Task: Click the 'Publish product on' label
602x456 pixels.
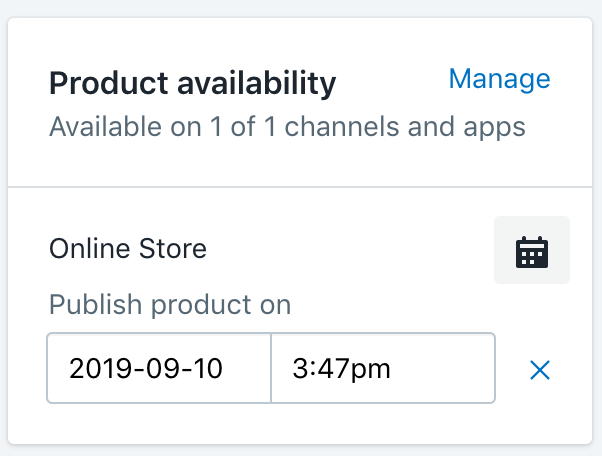Action: [170, 304]
